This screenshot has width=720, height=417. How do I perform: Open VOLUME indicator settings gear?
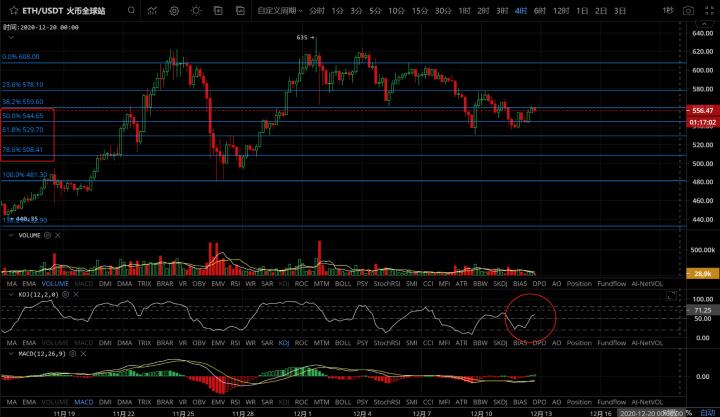coord(47,235)
